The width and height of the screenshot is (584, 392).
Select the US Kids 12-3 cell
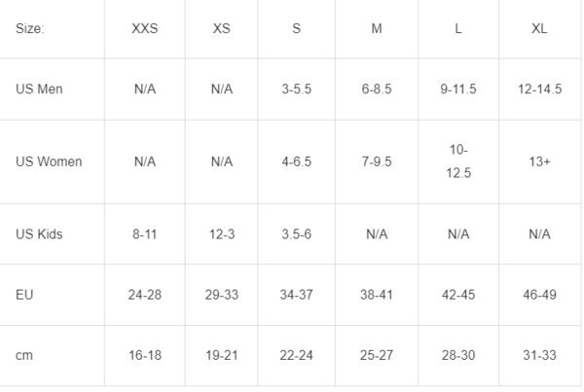pyautogui.click(x=221, y=234)
